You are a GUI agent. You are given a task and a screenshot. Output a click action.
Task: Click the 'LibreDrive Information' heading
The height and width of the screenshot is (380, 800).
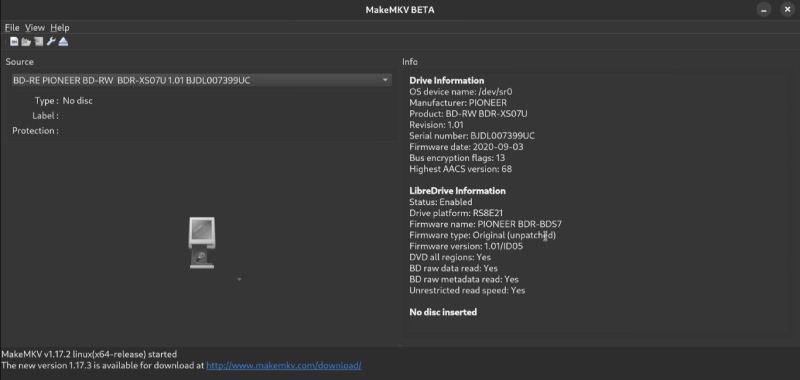click(x=457, y=191)
